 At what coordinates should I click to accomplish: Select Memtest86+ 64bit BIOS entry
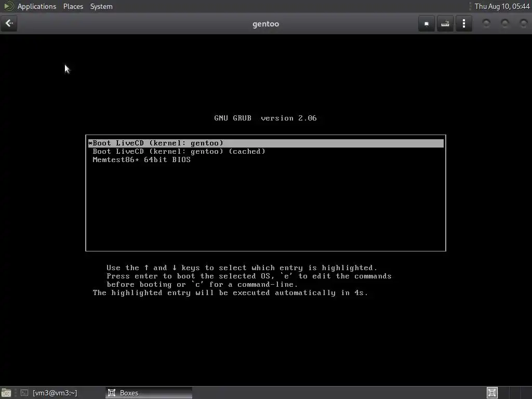point(141,159)
